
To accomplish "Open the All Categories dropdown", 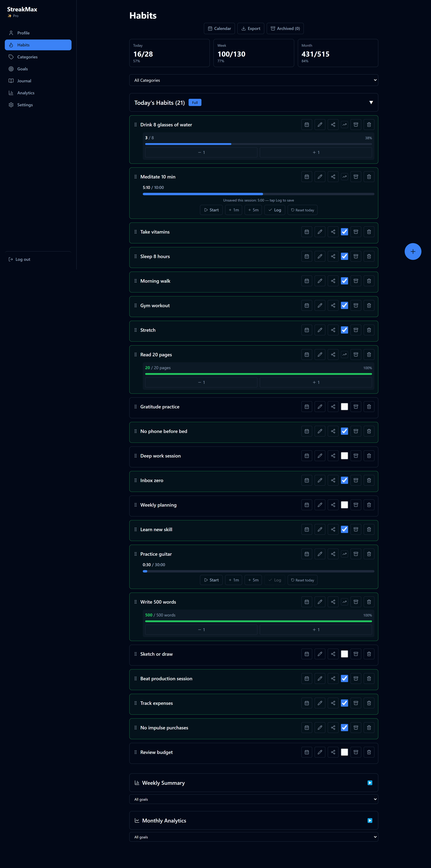I will pos(254,80).
